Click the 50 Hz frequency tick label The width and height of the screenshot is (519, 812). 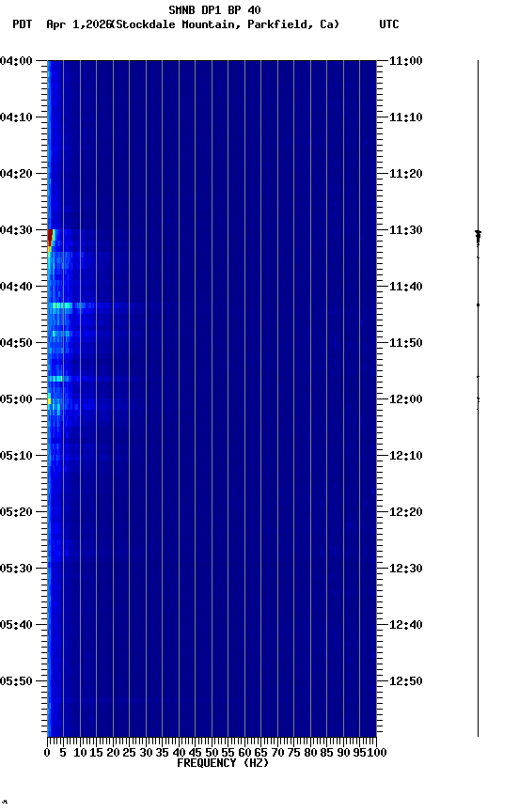(212, 753)
